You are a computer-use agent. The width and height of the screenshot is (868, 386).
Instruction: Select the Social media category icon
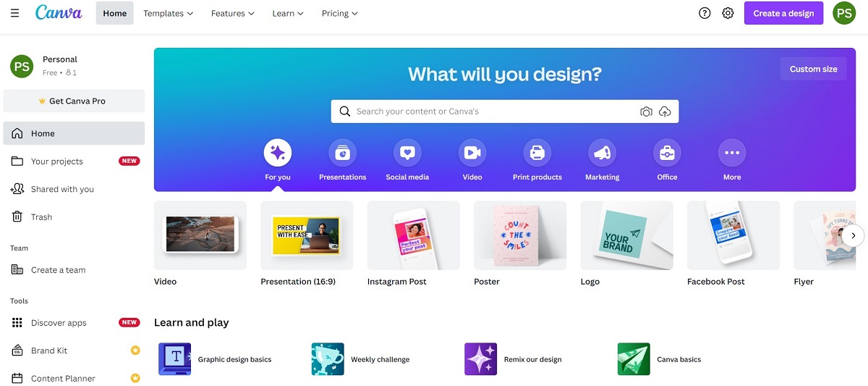tap(407, 153)
